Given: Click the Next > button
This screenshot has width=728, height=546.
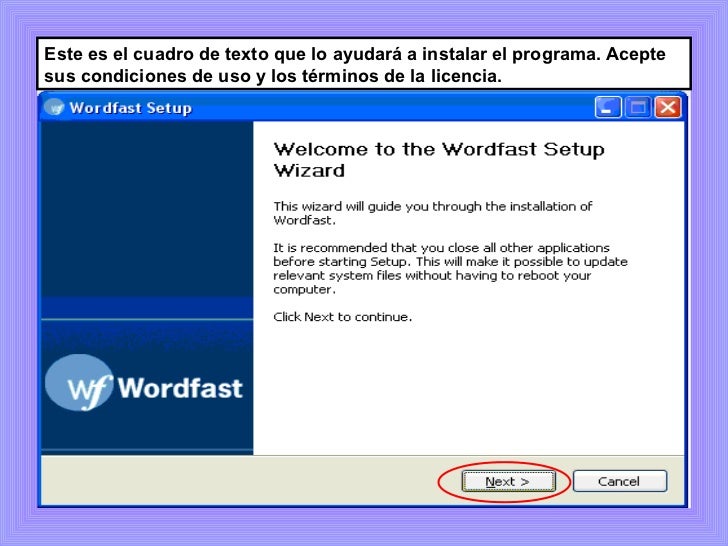Looking at the screenshot, I should (508, 481).
